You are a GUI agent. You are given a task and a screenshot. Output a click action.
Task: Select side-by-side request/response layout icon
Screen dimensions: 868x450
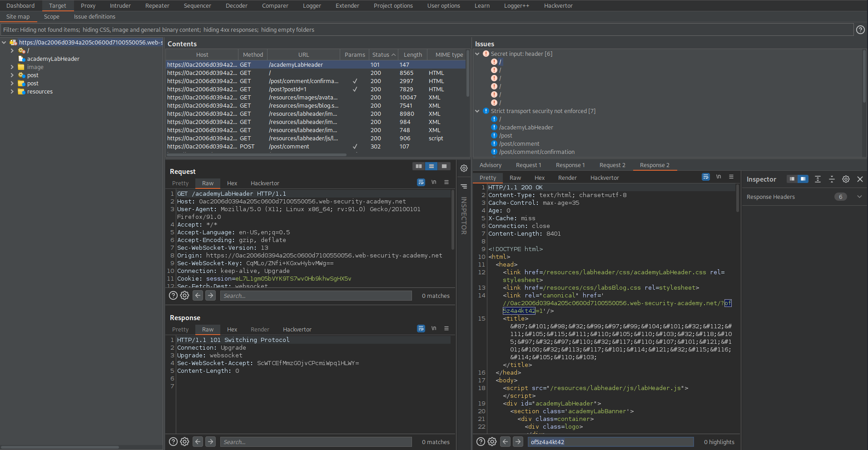pyautogui.click(x=419, y=166)
